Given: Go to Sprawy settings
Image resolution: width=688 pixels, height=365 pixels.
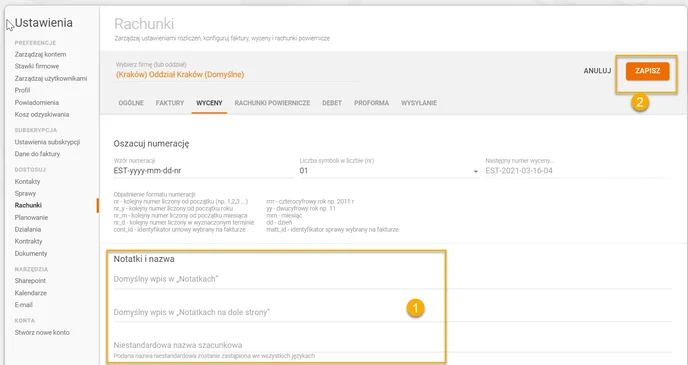Looking at the screenshot, I should 25,193.
